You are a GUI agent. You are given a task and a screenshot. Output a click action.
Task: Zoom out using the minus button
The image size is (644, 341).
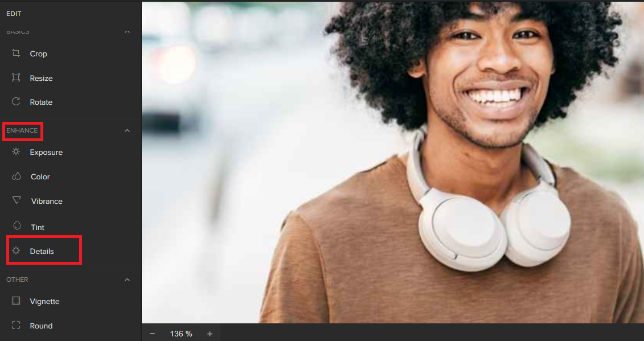click(x=152, y=334)
